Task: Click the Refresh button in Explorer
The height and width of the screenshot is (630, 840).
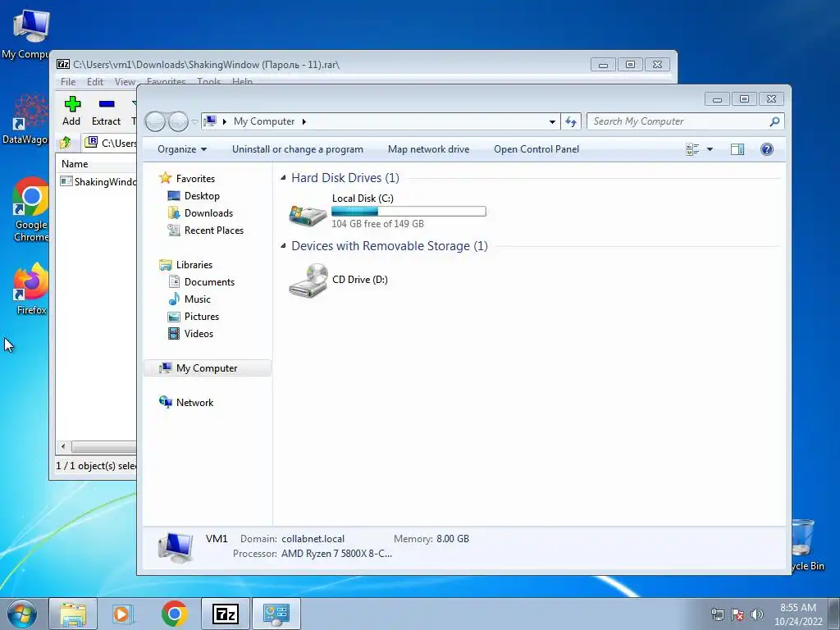Action: click(571, 121)
